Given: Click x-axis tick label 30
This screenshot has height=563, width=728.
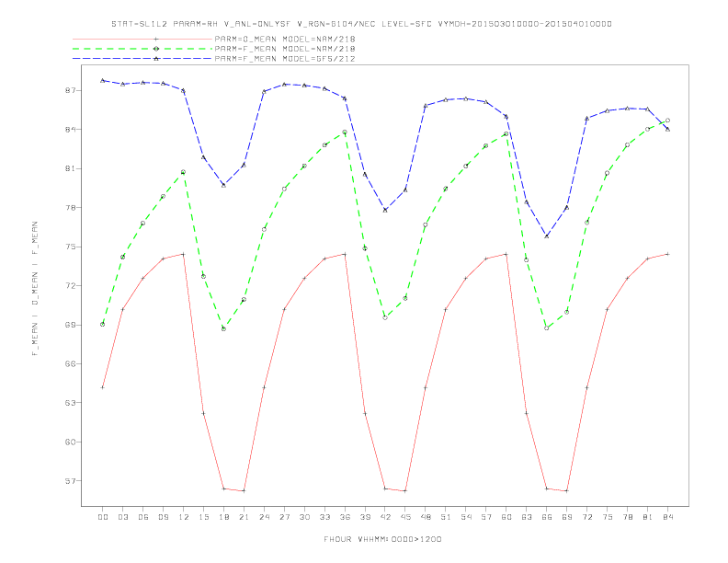Looking at the screenshot, I should click(304, 517).
